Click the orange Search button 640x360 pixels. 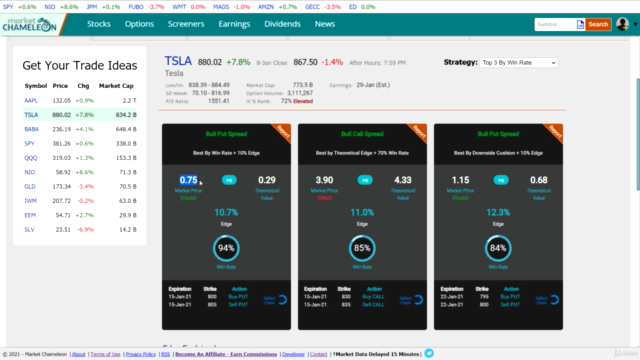[x=598, y=24]
